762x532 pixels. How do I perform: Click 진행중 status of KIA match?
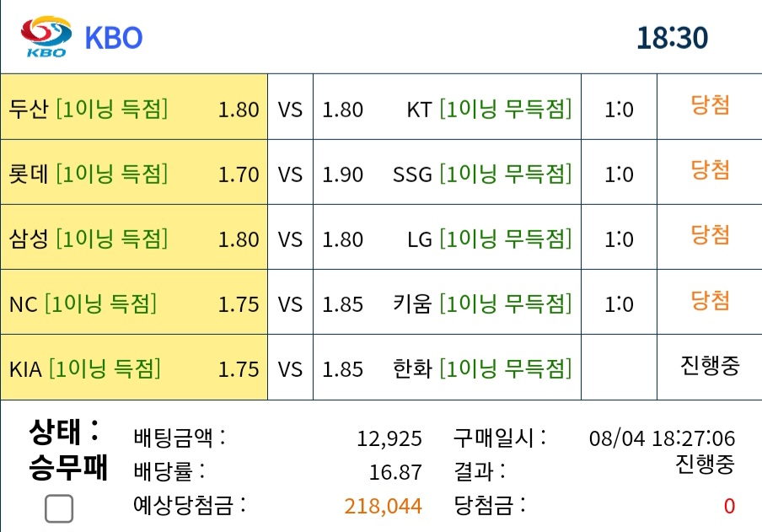click(x=710, y=365)
